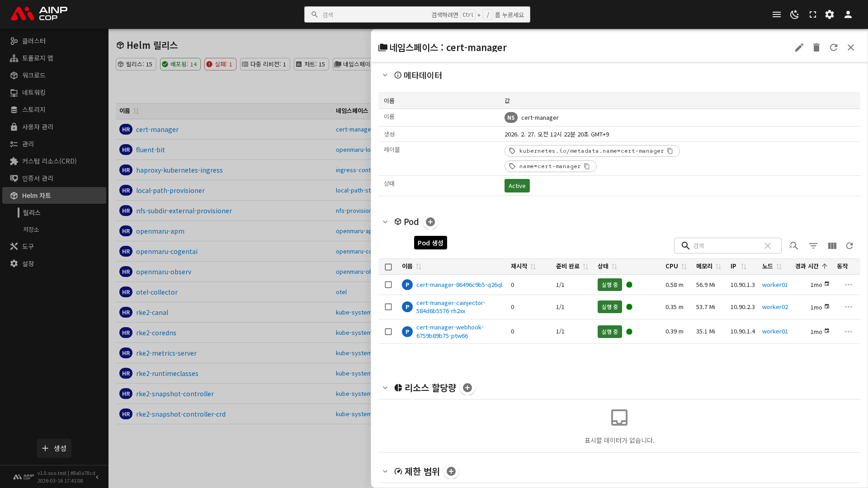This screenshot has width=868, height=488.
Task: Copy the name=cert-manager label
Action: (x=587, y=166)
